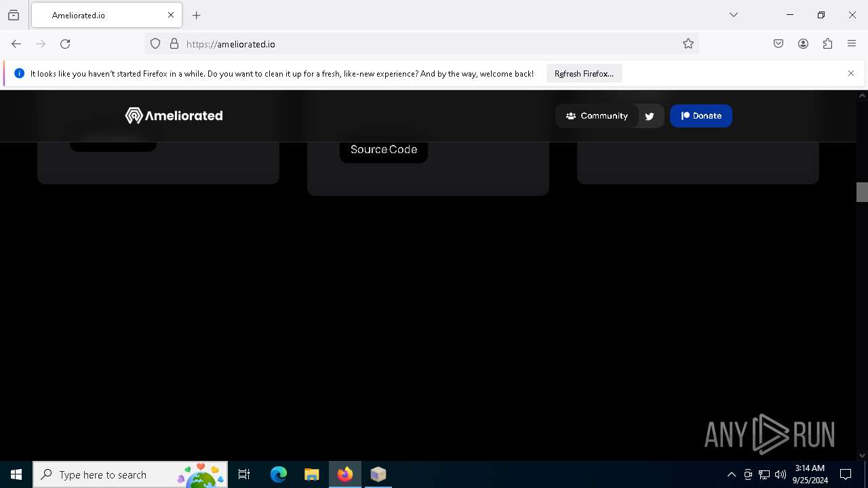Screen dimensions: 868x488
Task: Close the Ameliorated.io tab
Action: point(171,15)
